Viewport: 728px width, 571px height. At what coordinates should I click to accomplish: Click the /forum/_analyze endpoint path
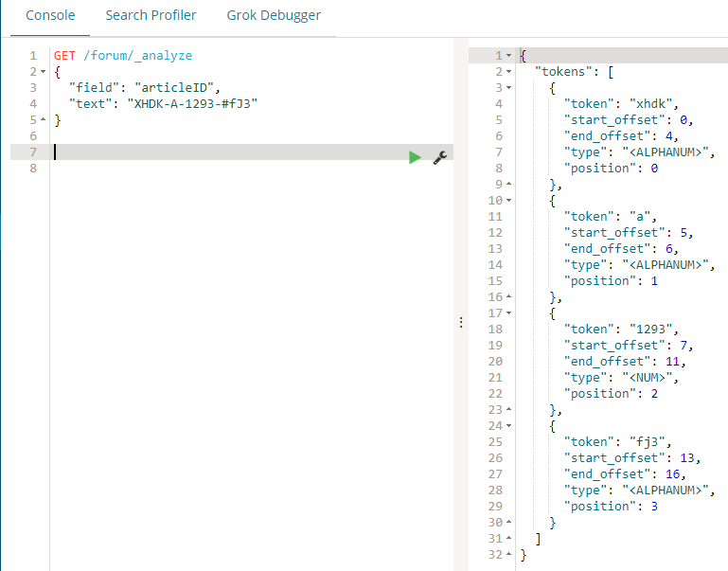point(138,56)
